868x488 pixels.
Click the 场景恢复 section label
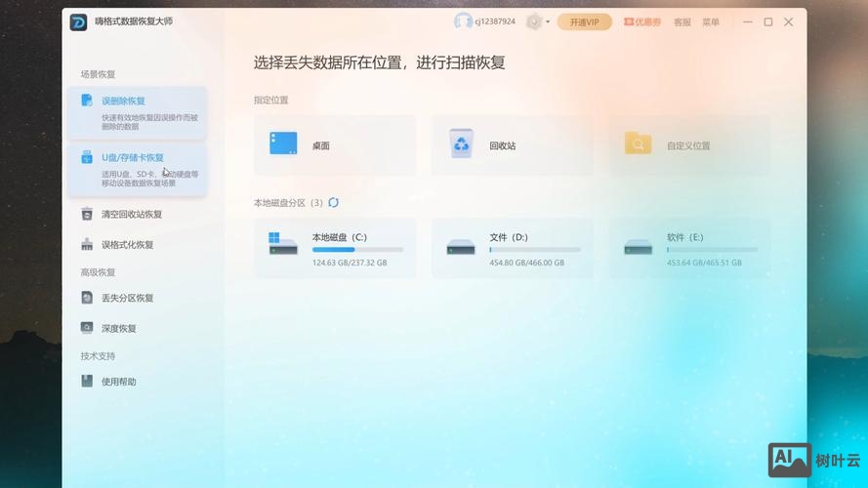pos(98,74)
